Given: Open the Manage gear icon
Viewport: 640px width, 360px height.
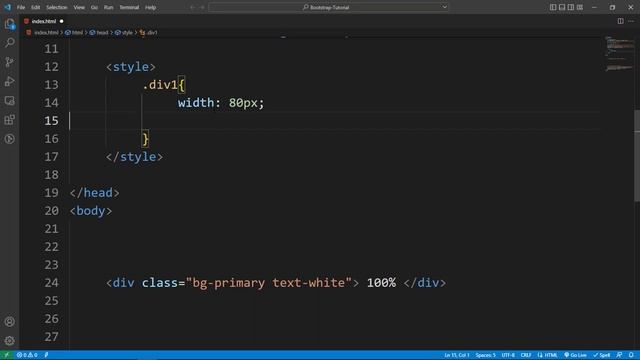Looking at the screenshot, I should tap(9, 340).
